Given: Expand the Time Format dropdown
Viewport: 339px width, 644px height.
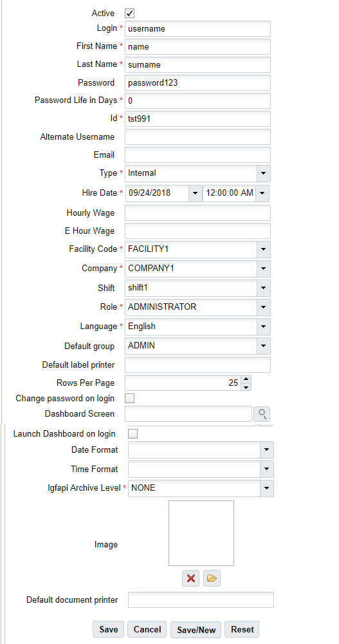Looking at the screenshot, I should (267, 469).
